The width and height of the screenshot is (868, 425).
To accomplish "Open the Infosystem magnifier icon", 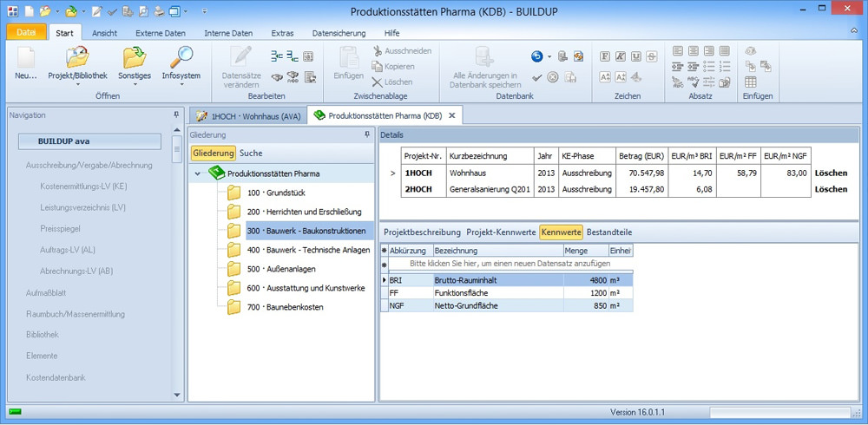I will tap(181, 57).
